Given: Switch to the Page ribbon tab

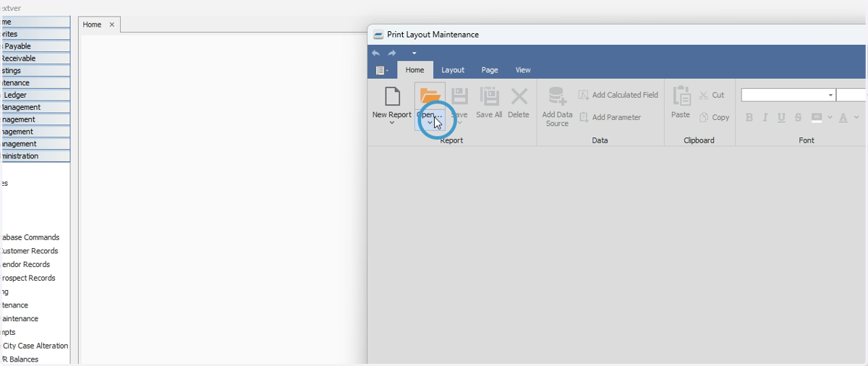Looking at the screenshot, I should coord(490,70).
